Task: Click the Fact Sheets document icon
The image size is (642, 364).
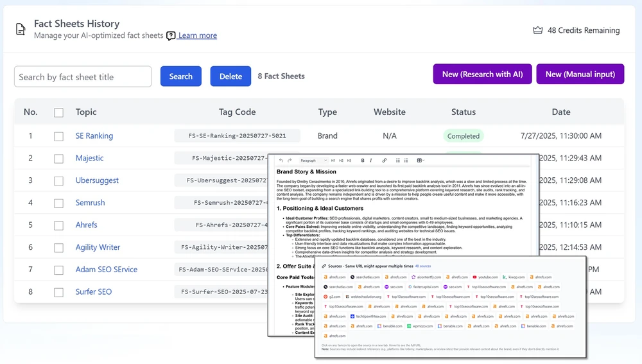Action: point(21,29)
